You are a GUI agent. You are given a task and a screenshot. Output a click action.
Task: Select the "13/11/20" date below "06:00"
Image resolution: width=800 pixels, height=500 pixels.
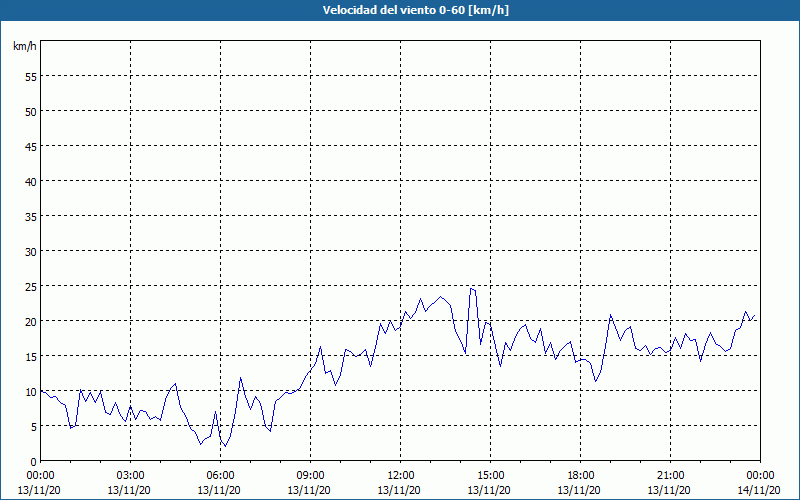pos(219,490)
